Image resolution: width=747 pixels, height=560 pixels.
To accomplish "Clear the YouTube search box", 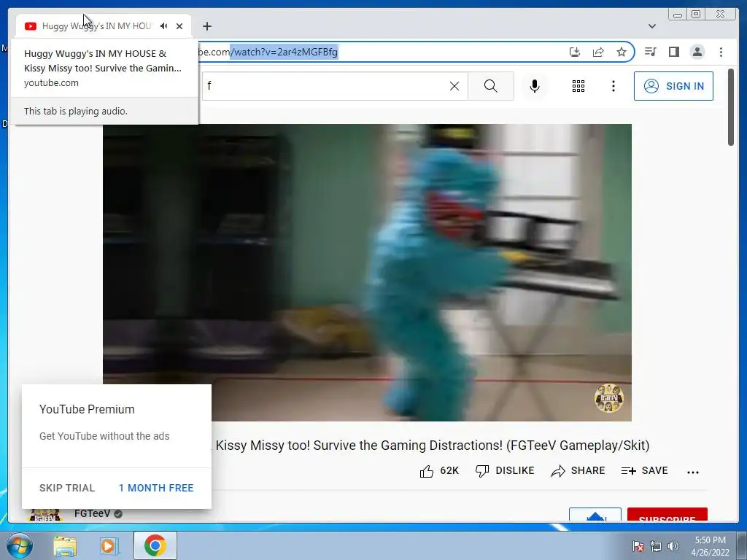I will (x=454, y=86).
